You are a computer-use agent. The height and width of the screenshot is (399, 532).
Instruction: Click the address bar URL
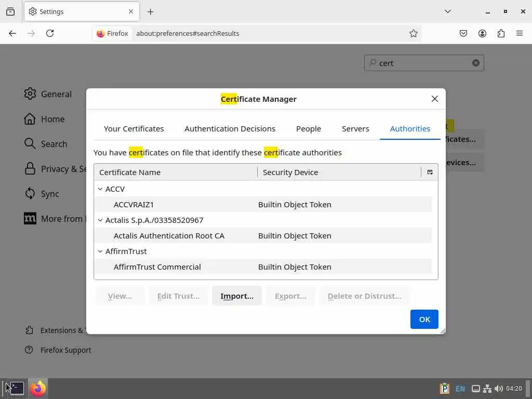tap(188, 33)
